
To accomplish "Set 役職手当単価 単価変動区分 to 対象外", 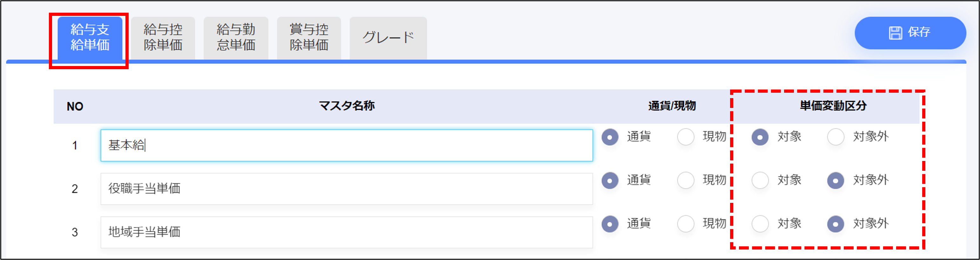I will coord(836,180).
